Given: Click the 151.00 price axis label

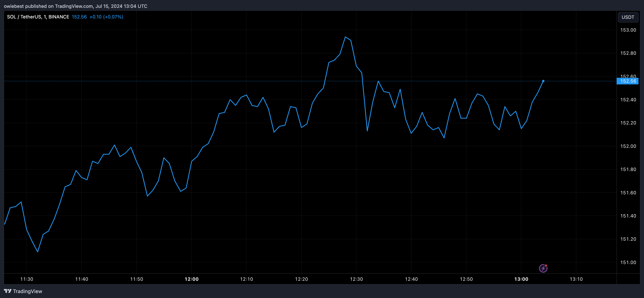Looking at the screenshot, I should pyautogui.click(x=628, y=262).
